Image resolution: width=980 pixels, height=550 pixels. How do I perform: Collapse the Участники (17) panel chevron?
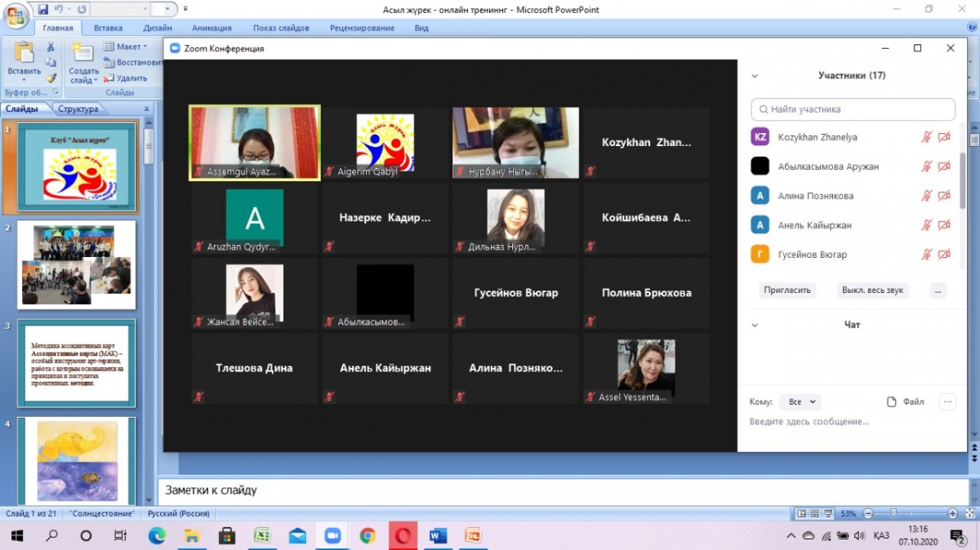pos(755,76)
